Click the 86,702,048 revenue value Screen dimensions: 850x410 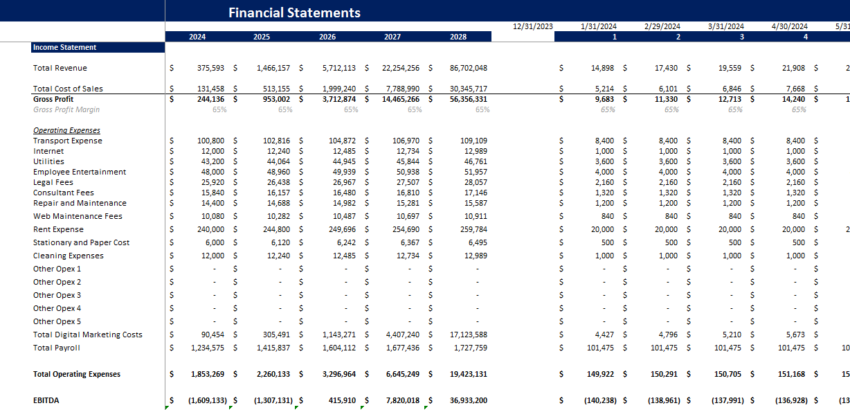point(468,68)
